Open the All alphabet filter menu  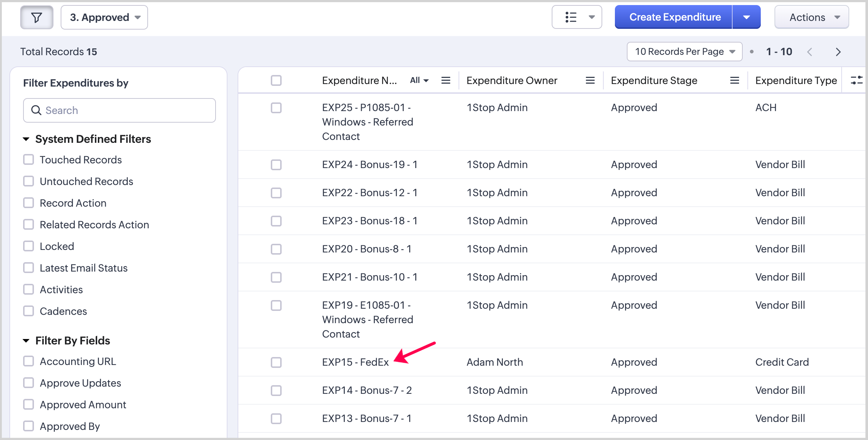[x=419, y=80]
